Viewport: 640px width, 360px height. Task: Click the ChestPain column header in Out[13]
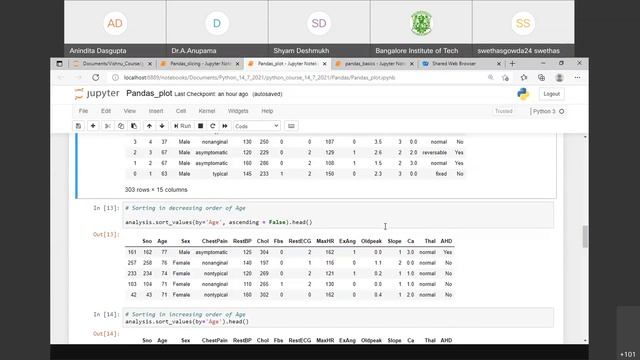tap(214, 241)
